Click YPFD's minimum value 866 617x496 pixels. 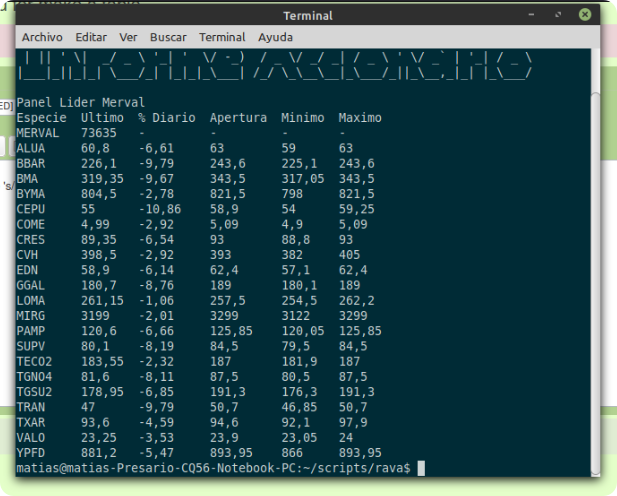pos(292,453)
